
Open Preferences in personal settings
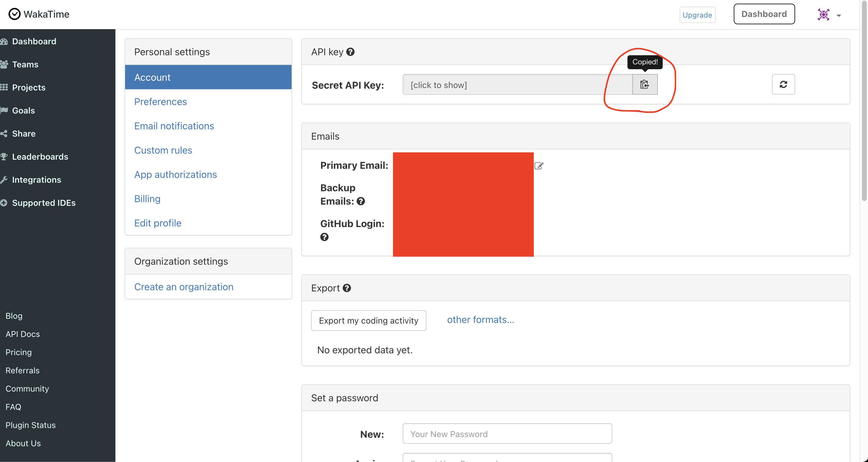pos(160,102)
